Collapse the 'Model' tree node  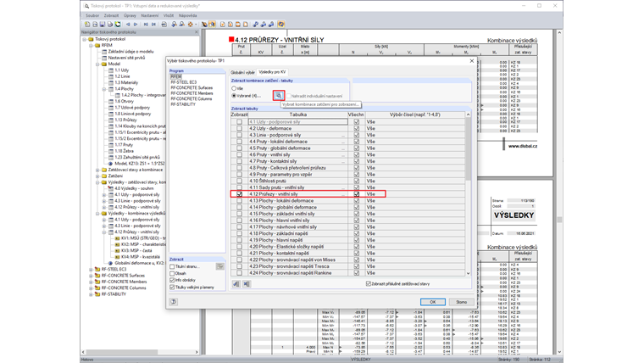(97, 64)
